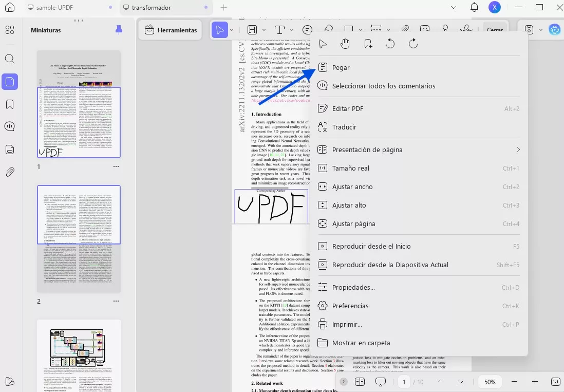Open notifications bell
Image resolution: width=564 pixels, height=392 pixels.
point(475,7)
